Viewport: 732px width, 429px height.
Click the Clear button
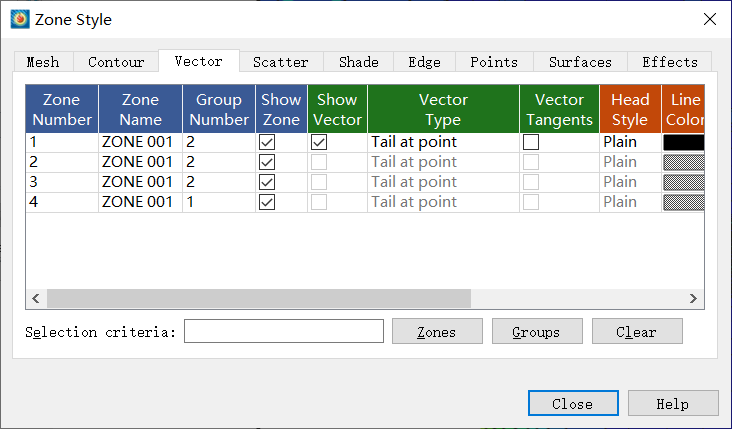tap(637, 331)
